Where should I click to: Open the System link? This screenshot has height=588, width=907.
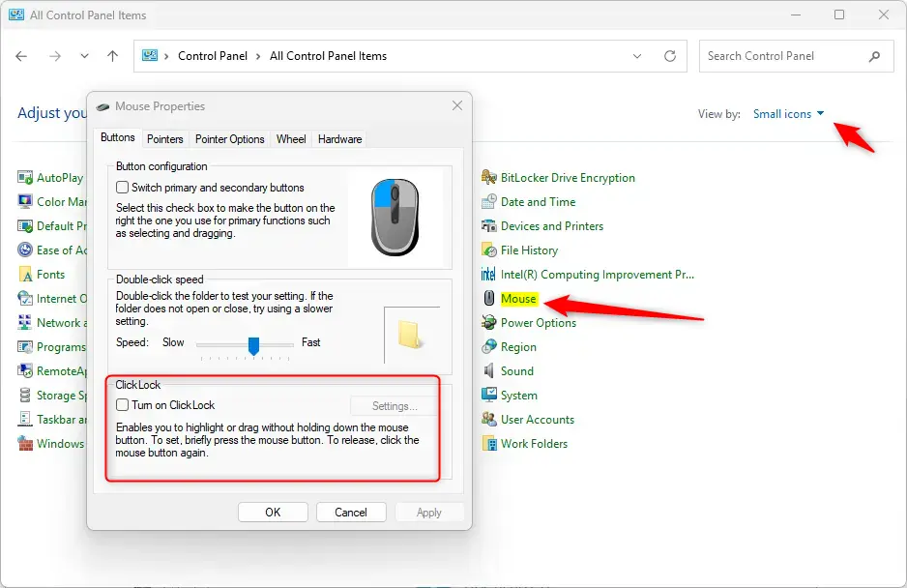tap(519, 396)
